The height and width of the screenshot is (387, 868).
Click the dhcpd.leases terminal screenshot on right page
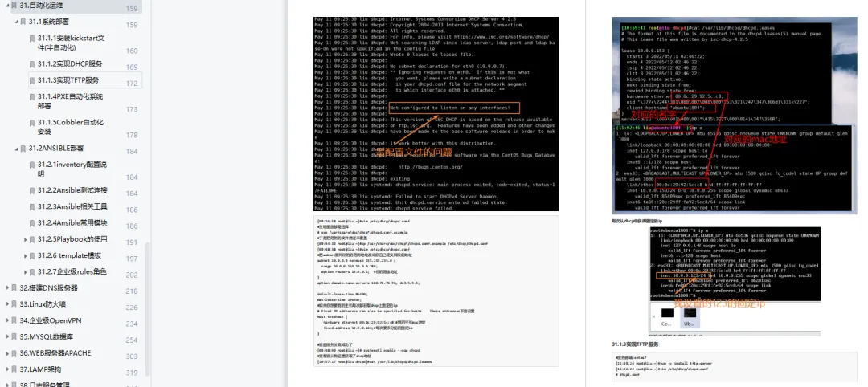pyautogui.click(x=732, y=116)
